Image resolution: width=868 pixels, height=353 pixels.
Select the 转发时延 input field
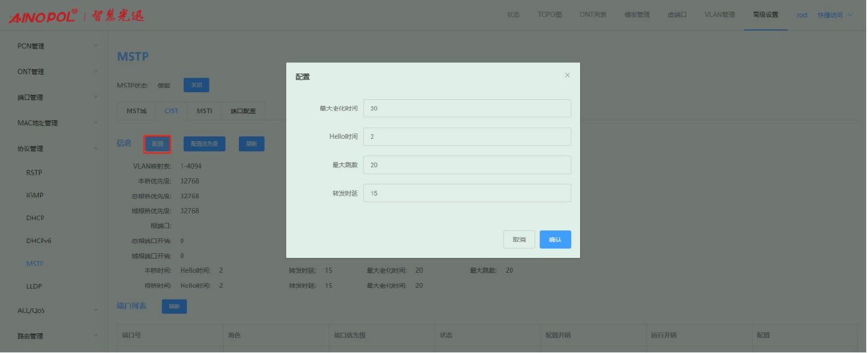(466, 193)
